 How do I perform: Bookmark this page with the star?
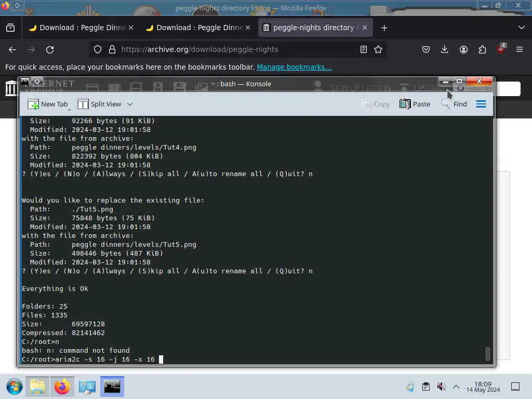(378, 49)
